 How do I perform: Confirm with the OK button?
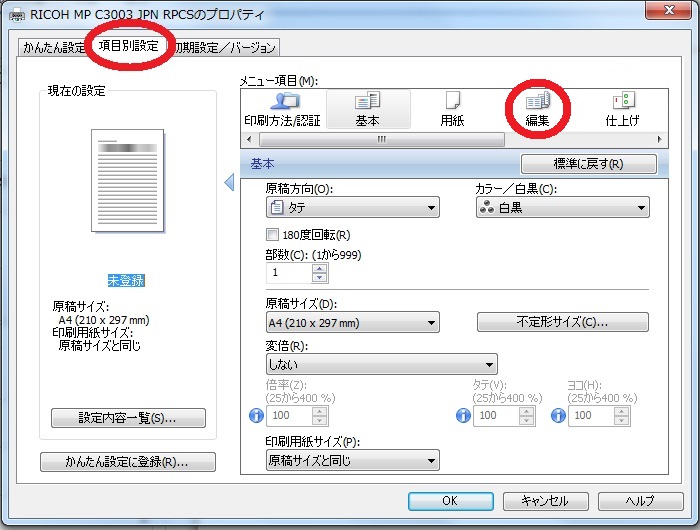[x=451, y=501]
